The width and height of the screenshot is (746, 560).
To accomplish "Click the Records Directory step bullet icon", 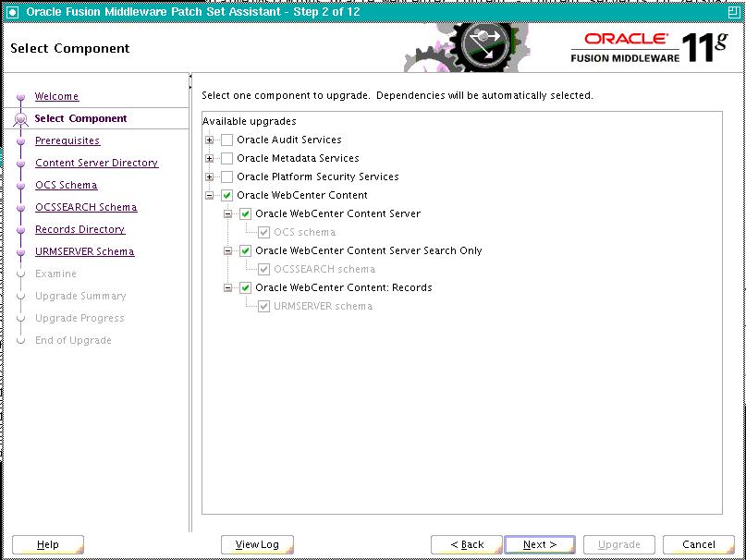I will [x=21, y=231].
